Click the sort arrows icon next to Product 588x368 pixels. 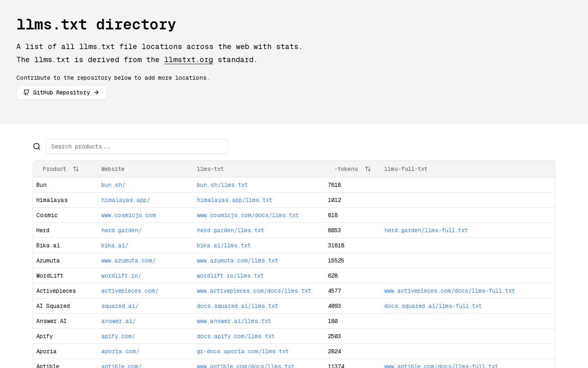[76, 169]
